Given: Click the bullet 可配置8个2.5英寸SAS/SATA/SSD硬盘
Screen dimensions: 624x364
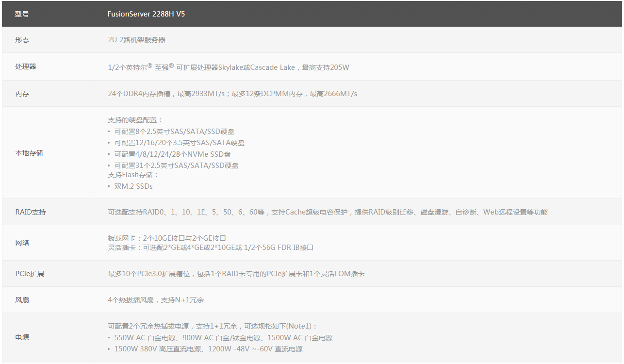Looking at the screenshot, I should [175, 132].
